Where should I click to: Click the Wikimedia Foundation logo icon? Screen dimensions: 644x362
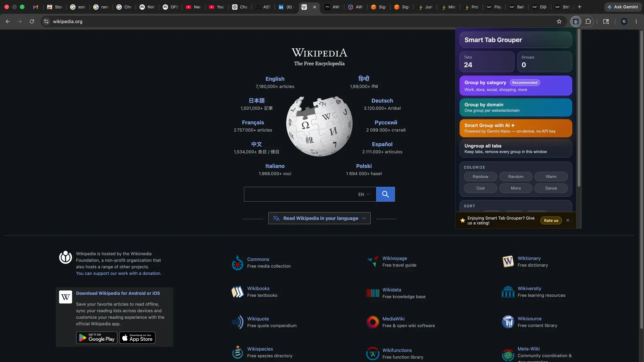(x=65, y=257)
